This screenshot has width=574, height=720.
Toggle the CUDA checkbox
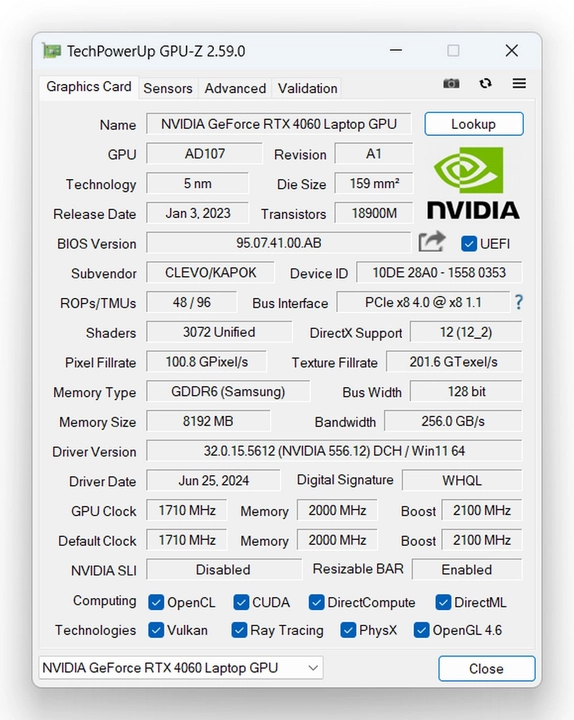(241, 602)
